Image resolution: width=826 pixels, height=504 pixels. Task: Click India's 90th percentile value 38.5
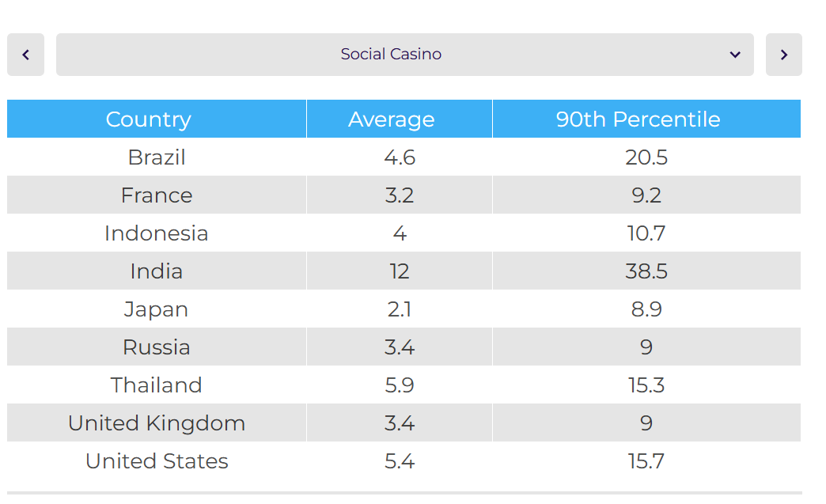[x=646, y=271]
